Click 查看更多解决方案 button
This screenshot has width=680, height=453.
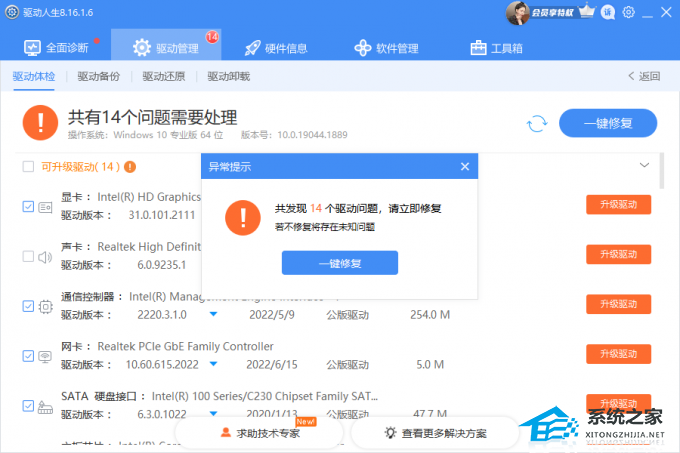(435, 433)
